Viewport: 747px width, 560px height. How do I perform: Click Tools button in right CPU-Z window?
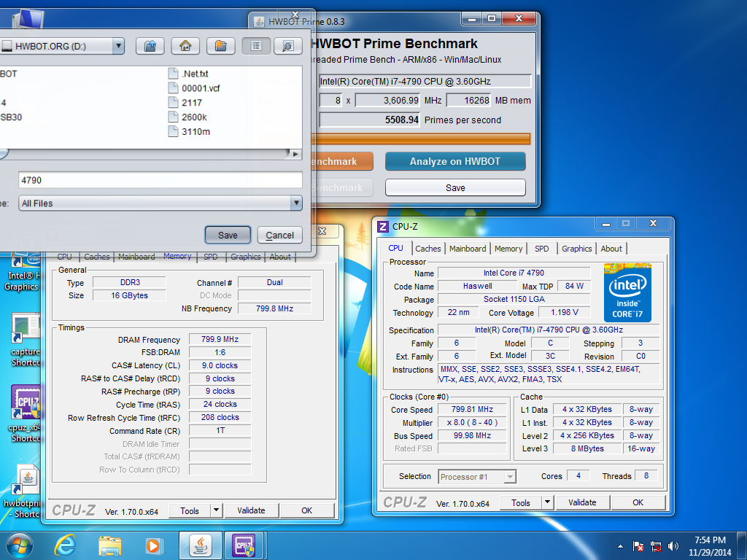pyautogui.click(x=521, y=502)
